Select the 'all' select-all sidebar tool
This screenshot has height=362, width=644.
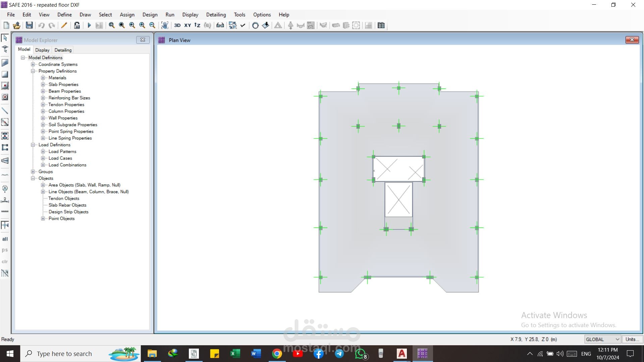tap(5, 239)
